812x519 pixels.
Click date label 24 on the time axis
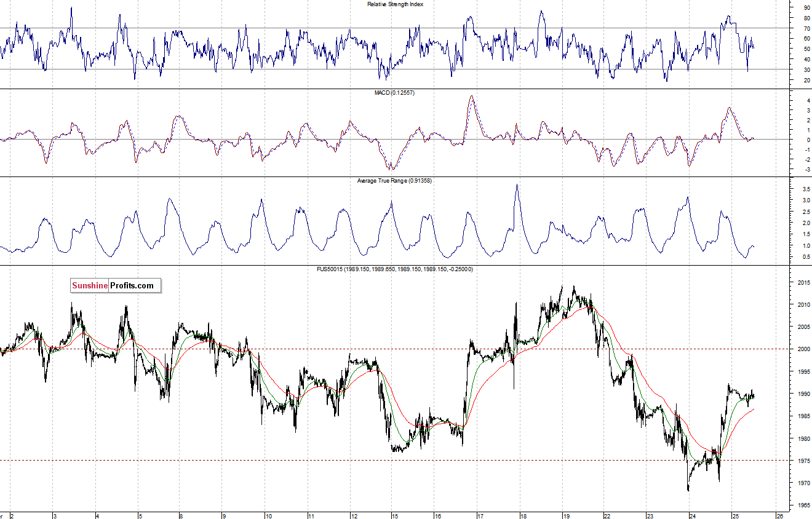coord(692,515)
